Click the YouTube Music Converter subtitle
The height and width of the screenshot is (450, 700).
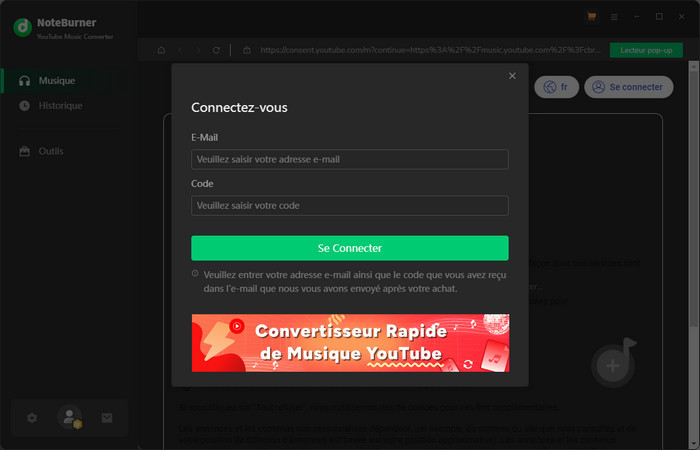[x=75, y=37]
